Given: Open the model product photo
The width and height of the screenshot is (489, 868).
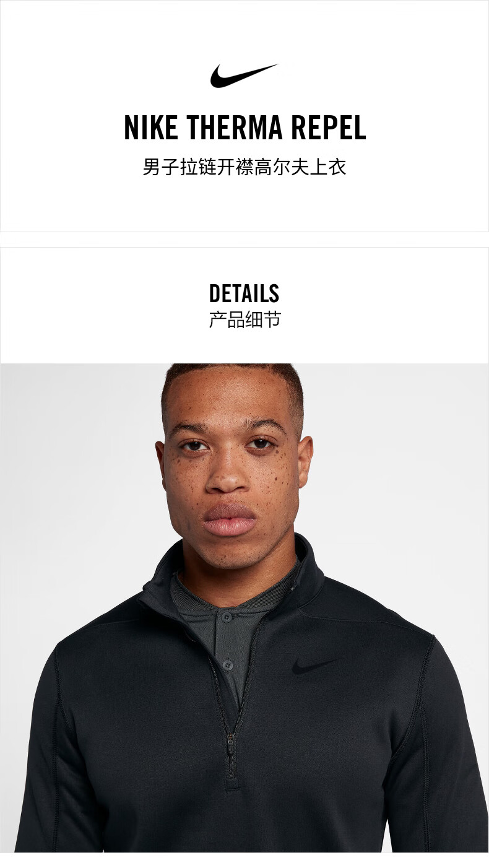Looking at the screenshot, I should coord(244,608).
